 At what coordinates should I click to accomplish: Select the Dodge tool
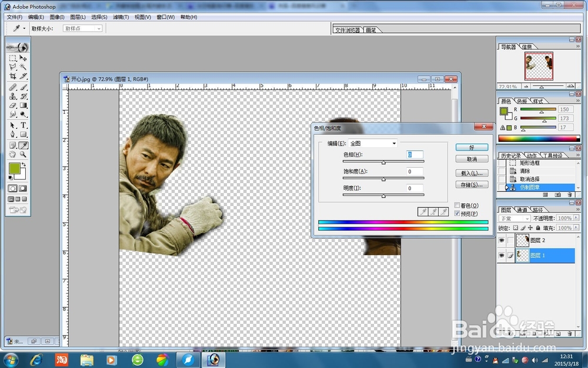(24, 115)
